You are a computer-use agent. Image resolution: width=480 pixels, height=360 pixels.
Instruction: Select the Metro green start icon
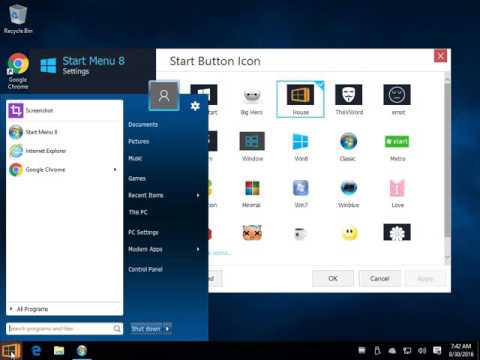[x=397, y=146]
